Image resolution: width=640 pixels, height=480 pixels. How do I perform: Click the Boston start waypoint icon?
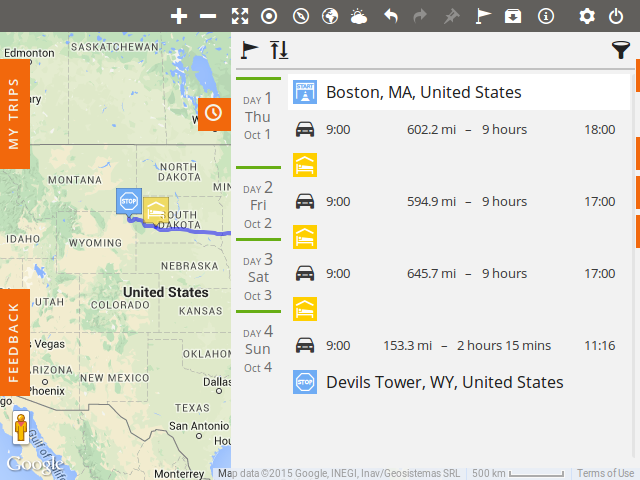pyautogui.click(x=305, y=92)
